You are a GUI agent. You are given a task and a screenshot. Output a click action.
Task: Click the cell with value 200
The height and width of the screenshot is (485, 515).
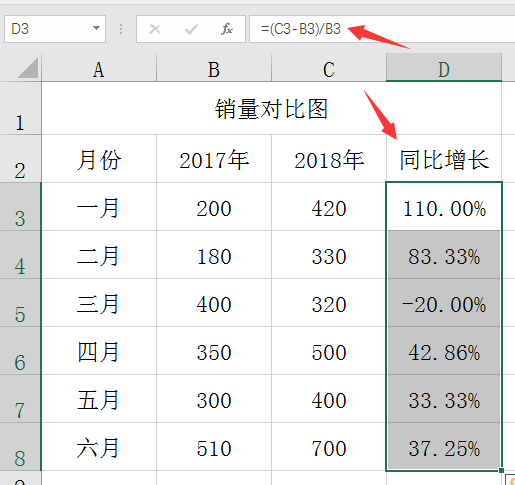pyautogui.click(x=214, y=206)
